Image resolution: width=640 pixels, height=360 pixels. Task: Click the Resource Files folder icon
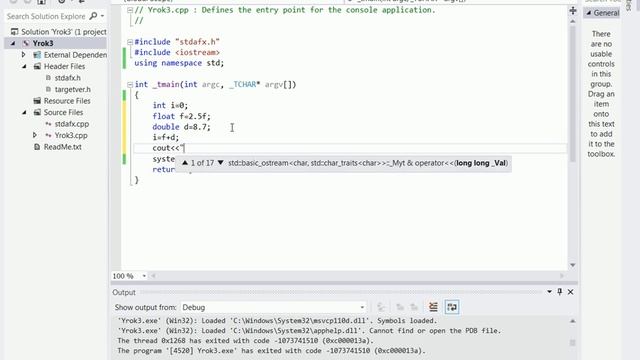37,100
